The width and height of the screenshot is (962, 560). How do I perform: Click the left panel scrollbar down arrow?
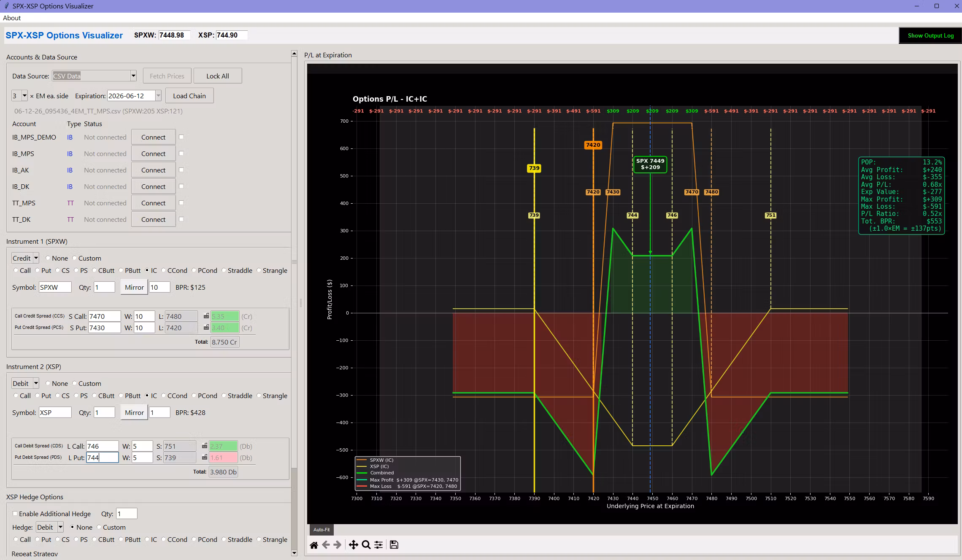click(294, 553)
